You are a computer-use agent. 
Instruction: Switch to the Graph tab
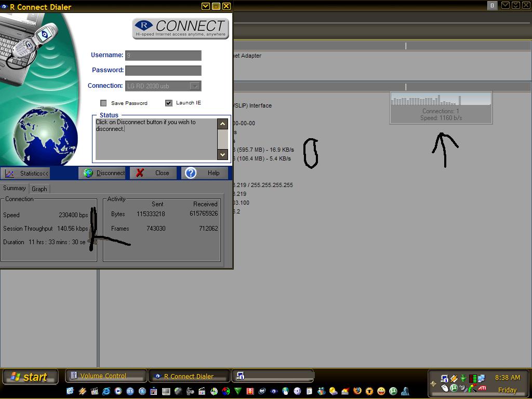tap(39, 189)
